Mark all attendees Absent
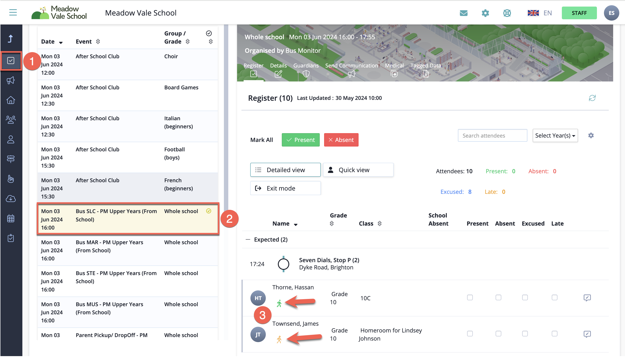Viewport: 625px width, 364px height. (x=341, y=140)
